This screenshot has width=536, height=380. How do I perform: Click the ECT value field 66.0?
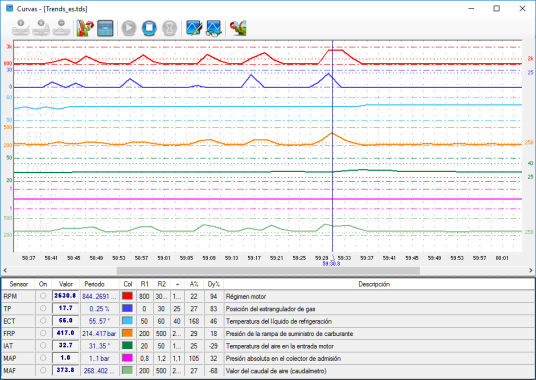65,321
